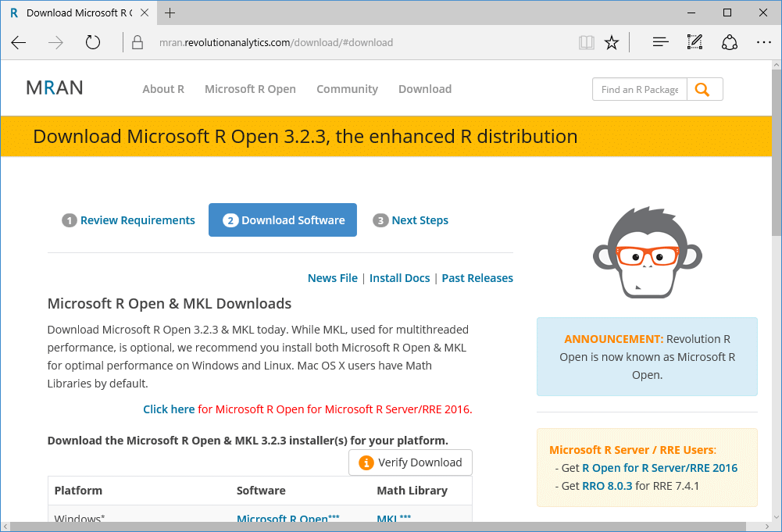This screenshot has width=782, height=532.
Task: Click R Open for R Server/RRE 2016 link
Action: [x=659, y=468]
